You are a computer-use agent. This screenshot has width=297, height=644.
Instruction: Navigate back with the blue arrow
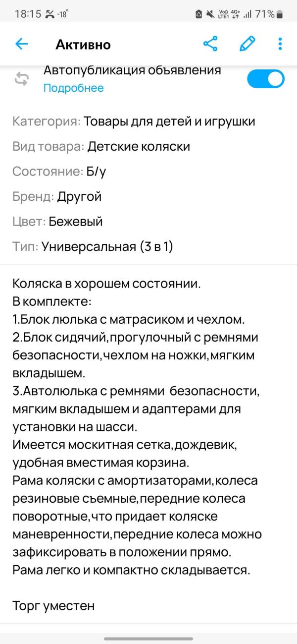21,44
